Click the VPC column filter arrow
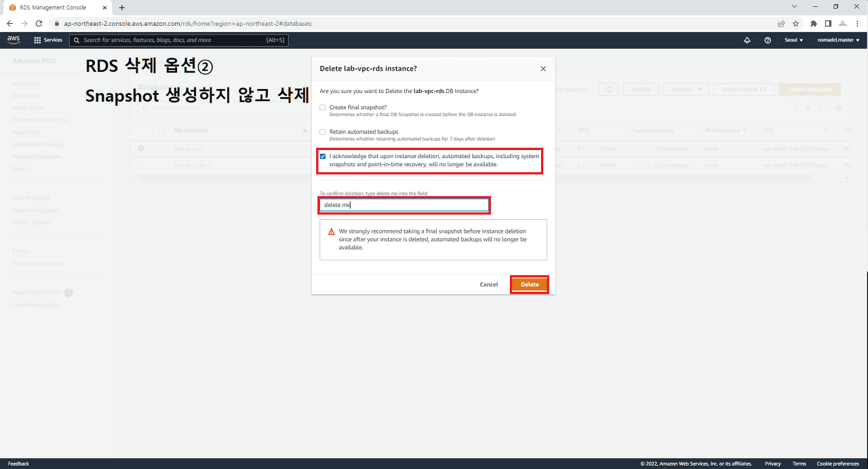Screen dimensions: 868x469 coord(827,130)
